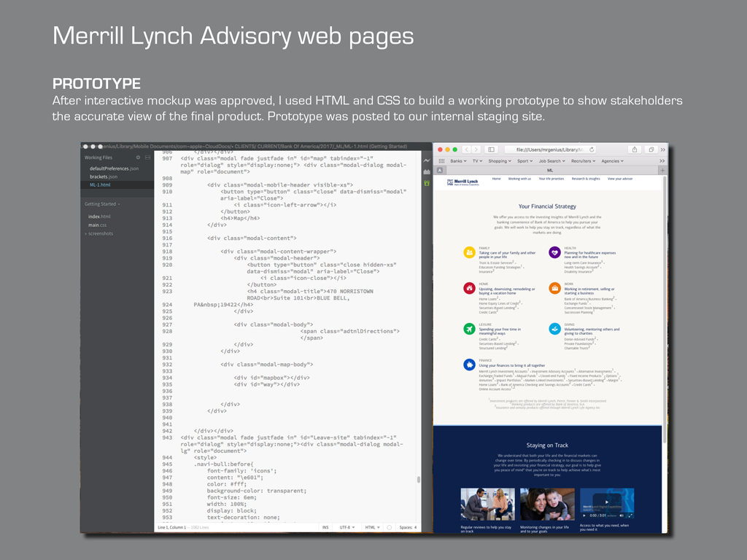Click the red Home category icon
747x560 pixels.
point(469,288)
